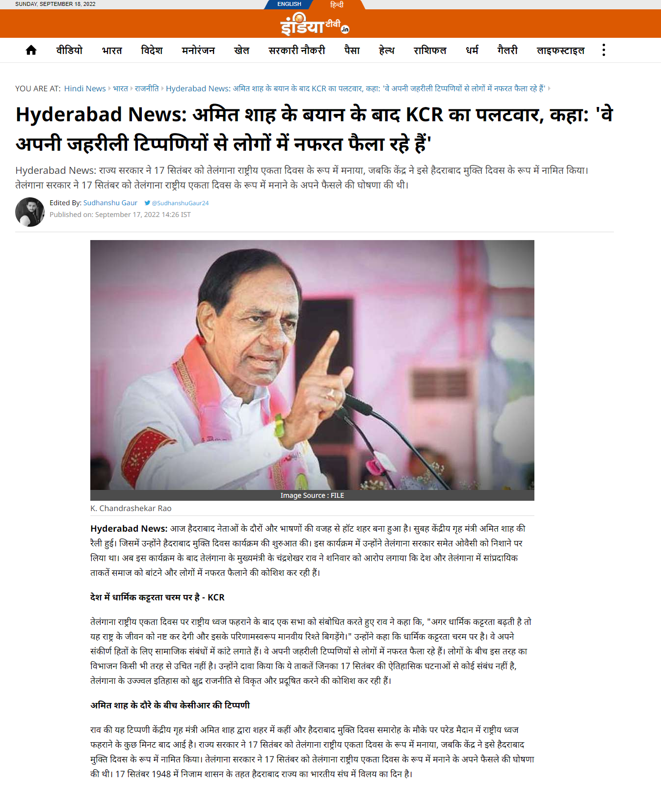Open Sudhanshu Gaur author link
661x812 pixels.
(110, 203)
